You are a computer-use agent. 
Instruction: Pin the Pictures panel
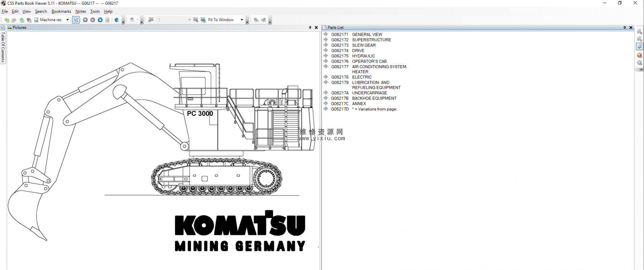coord(310,28)
